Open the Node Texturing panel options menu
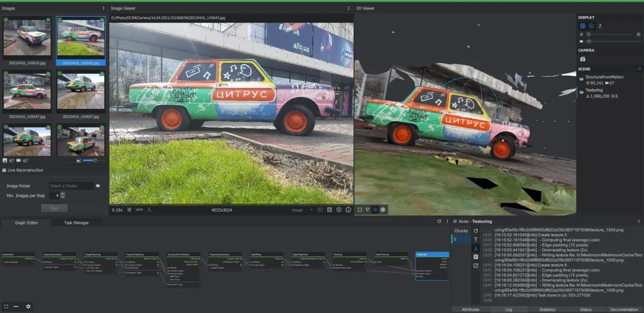This screenshot has width=644, height=313. pos(640,221)
